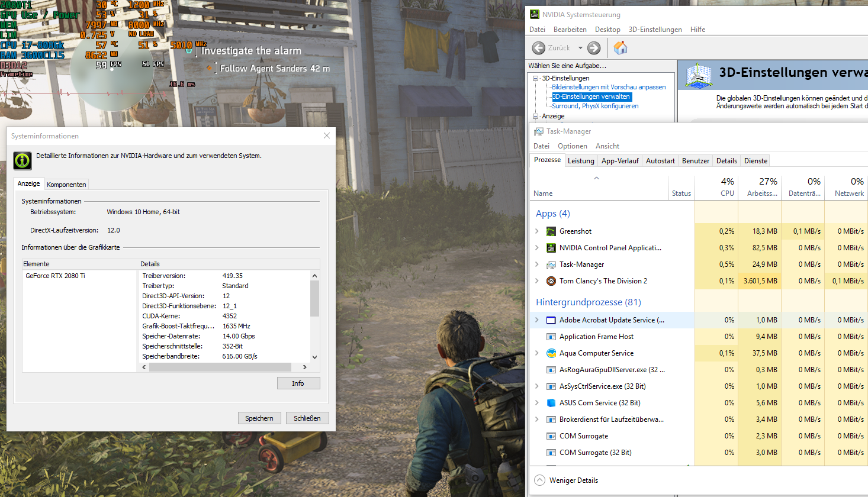
Task: Open Bildeinstellungen mit Vorschau anpassen
Action: coord(609,87)
